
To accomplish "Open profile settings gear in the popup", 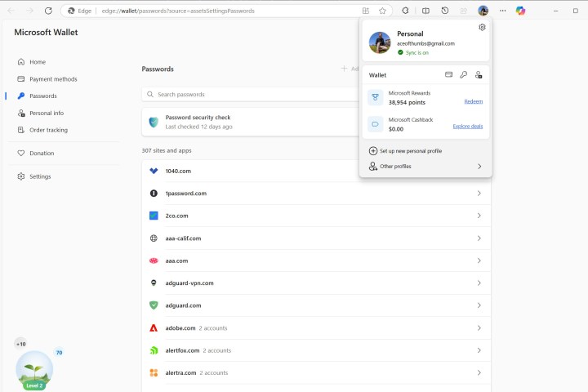I will tap(482, 27).
